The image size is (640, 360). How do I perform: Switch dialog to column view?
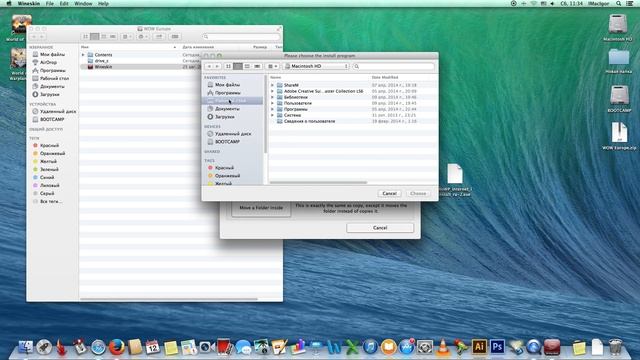(247, 66)
